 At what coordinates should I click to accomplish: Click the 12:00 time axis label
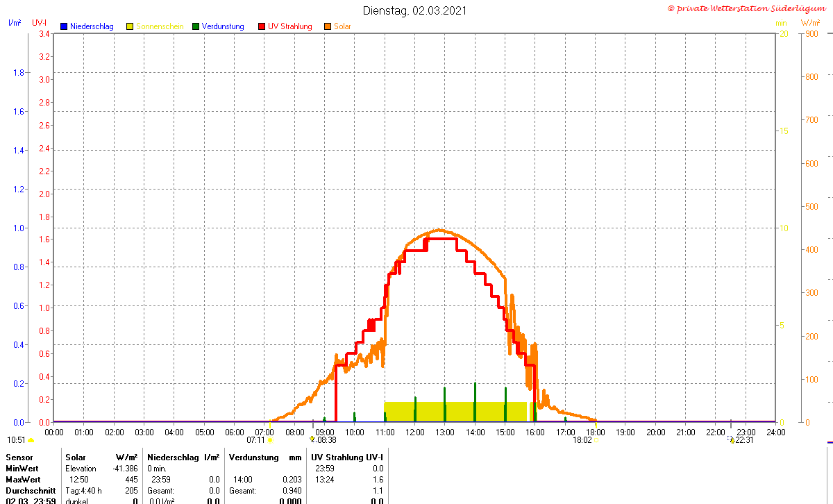(x=415, y=432)
